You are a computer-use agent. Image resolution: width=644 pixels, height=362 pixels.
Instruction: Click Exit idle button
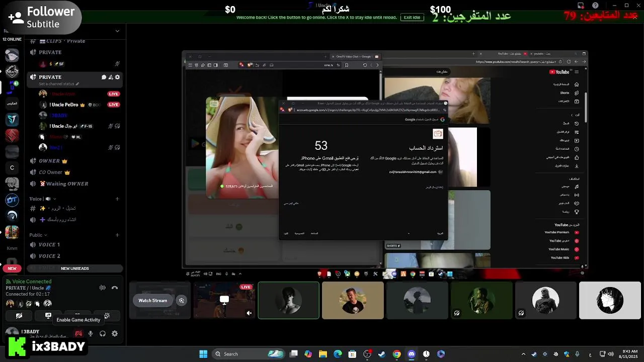point(412,17)
